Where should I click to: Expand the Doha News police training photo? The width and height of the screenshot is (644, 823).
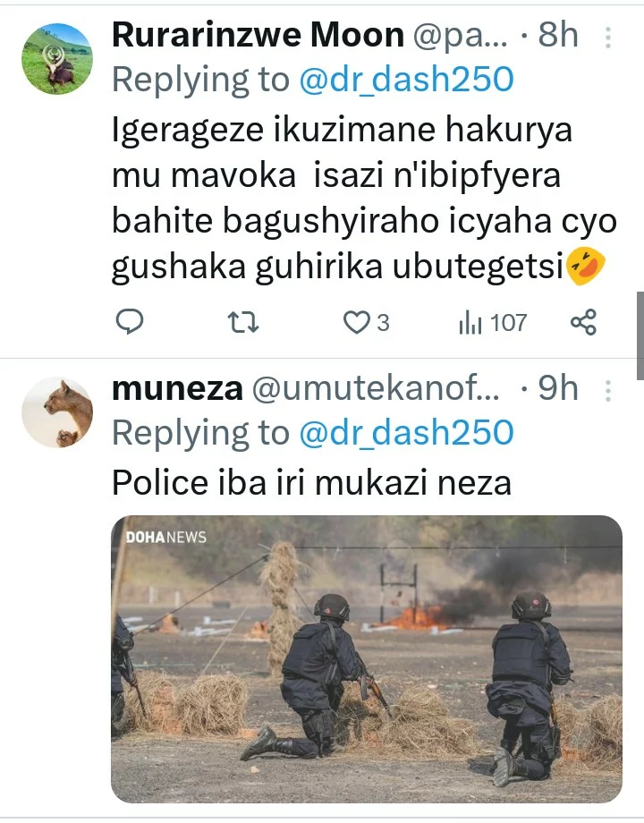pos(367,658)
